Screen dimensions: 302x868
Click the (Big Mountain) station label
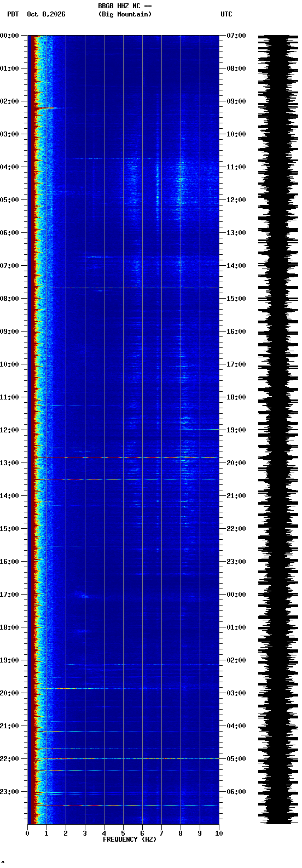pyautogui.click(x=125, y=14)
